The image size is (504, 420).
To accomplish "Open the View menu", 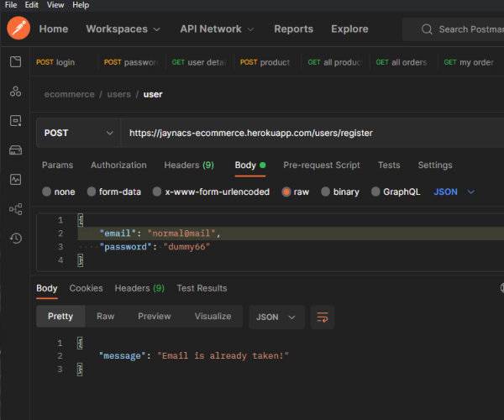I will [55, 5].
